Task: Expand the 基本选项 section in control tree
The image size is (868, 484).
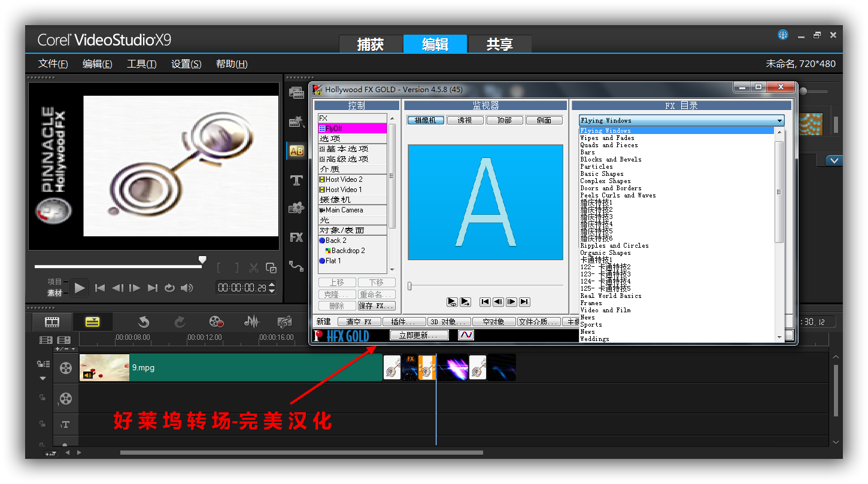Action: pyautogui.click(x=322, y=149)
